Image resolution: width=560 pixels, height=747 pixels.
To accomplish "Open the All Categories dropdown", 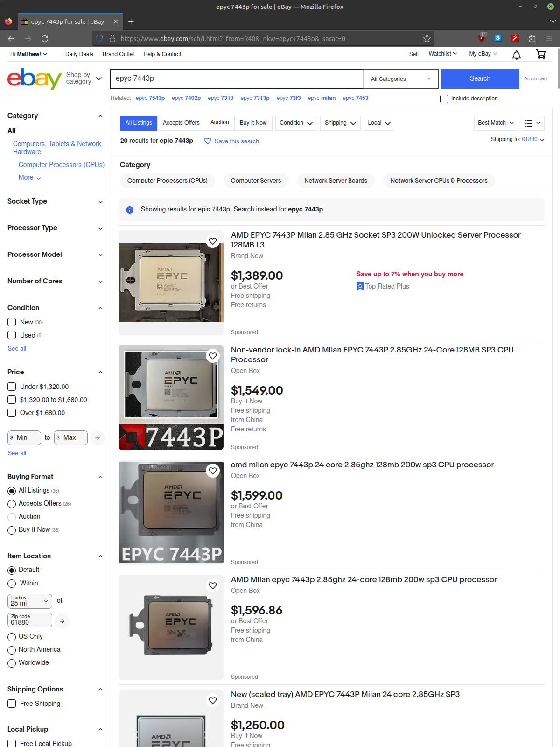I will point(400,79).
